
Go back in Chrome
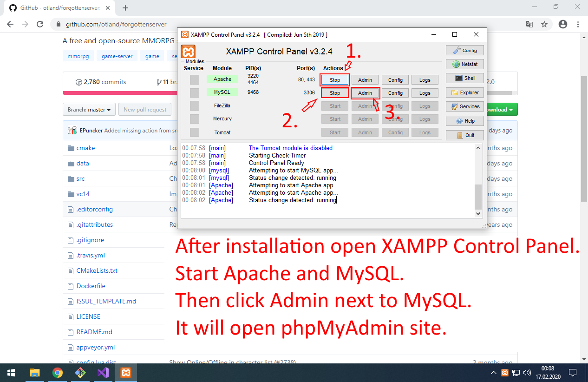(11, 24)
